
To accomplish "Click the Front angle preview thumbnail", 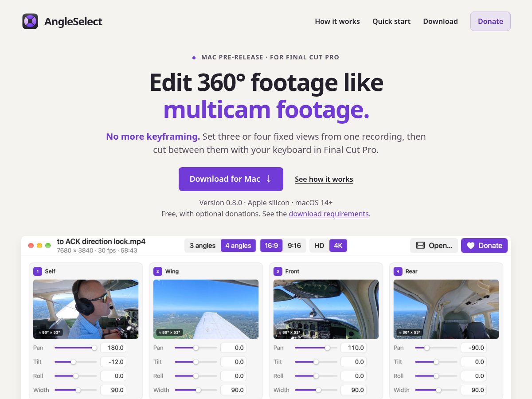I will click(326, 309).
